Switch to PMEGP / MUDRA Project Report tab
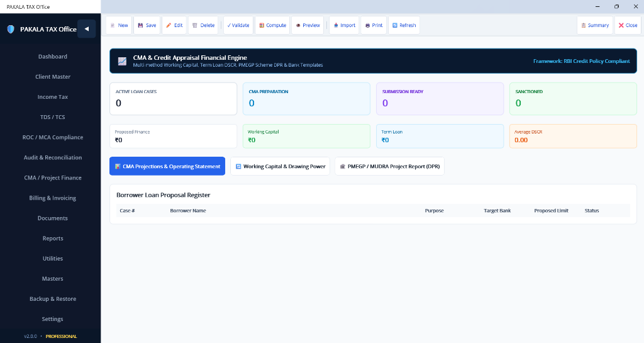644x343 pixels. pos(389,166)
